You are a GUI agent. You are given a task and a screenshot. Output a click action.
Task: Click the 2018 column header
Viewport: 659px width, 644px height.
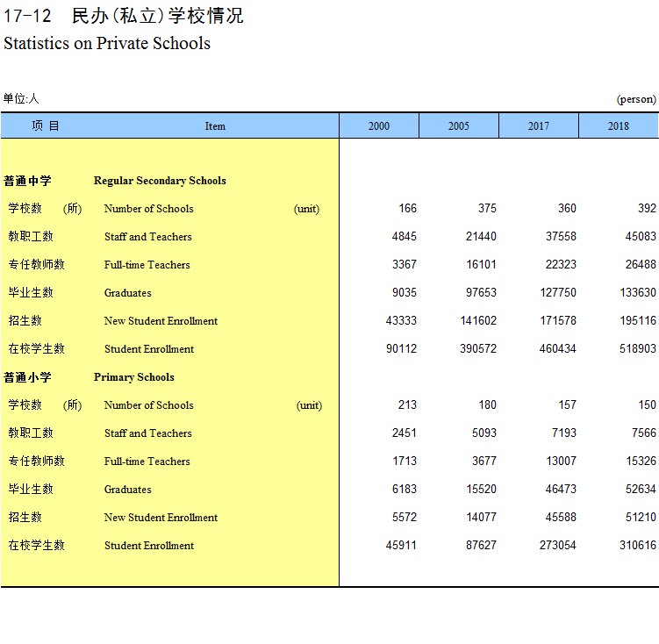pos(619,125)
